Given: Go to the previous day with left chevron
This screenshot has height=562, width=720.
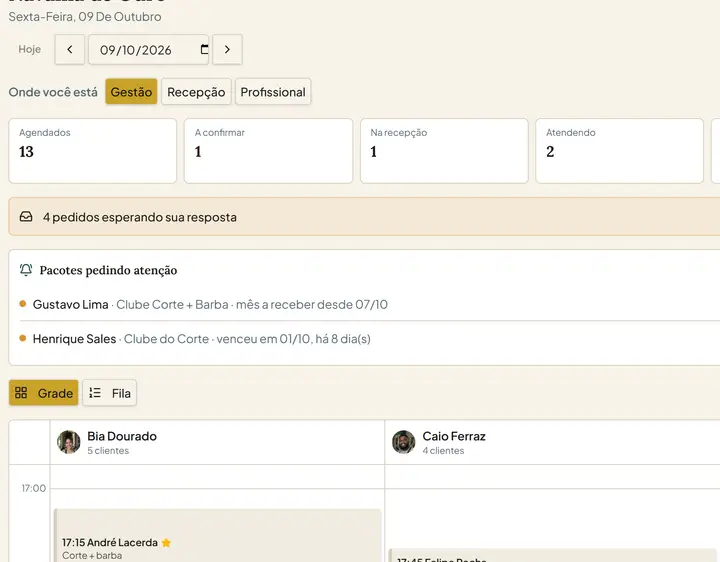Looking at the screenshot, I should click(x=70, y=50).
